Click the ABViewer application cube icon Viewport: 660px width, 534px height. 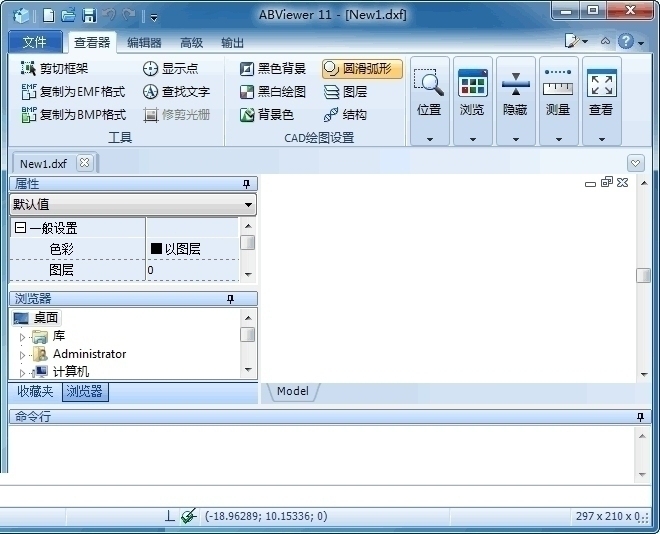21,16
